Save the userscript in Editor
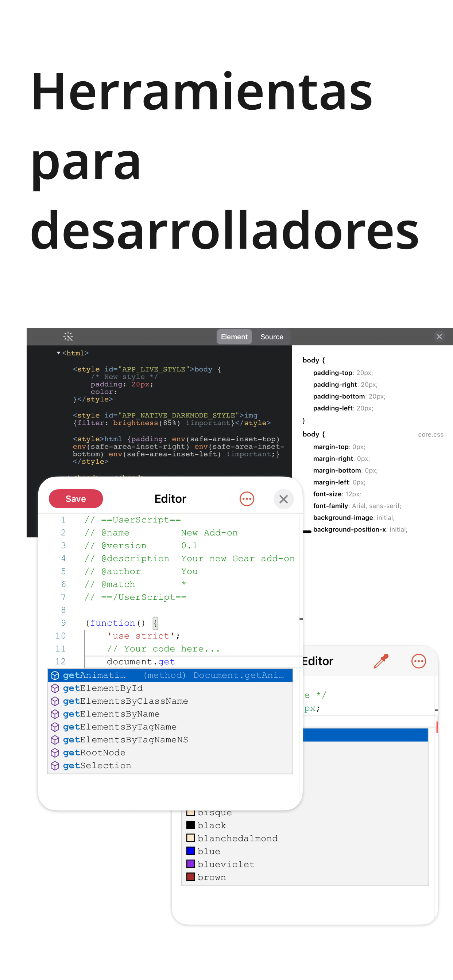 (76, 499)
